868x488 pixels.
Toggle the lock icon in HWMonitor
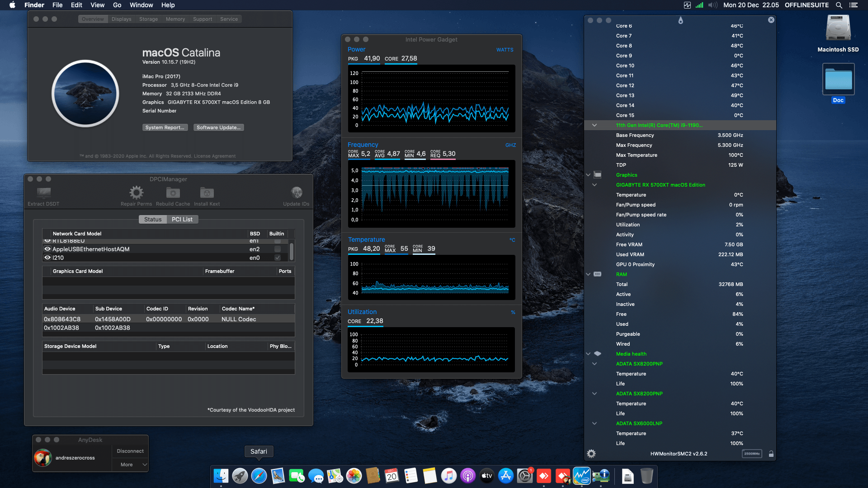tap(771, 454)
